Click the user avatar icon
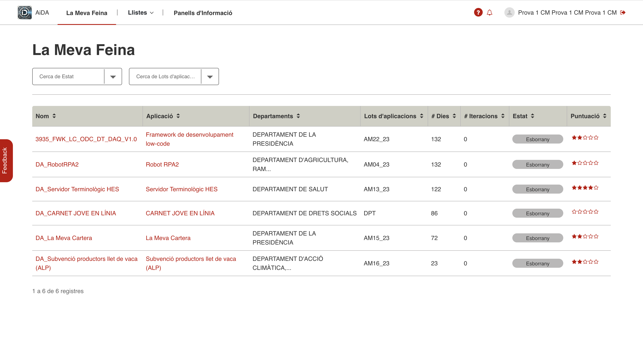 (509, 12)
